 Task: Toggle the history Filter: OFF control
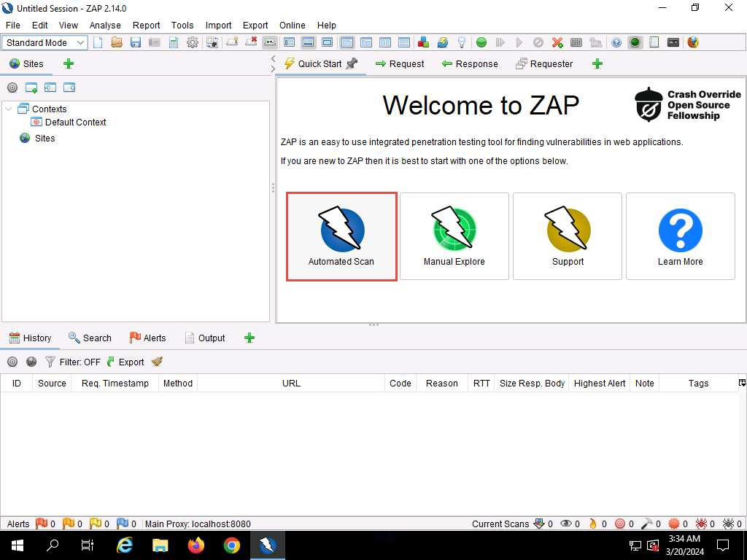(73, 362)
